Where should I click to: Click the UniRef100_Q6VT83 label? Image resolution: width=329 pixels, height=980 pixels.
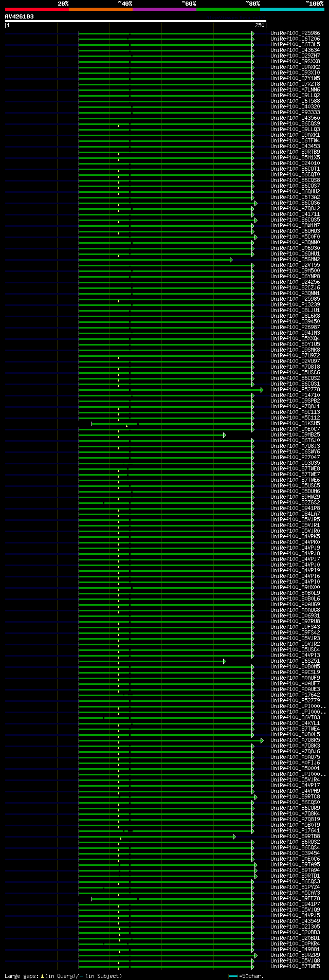point(295,718)
